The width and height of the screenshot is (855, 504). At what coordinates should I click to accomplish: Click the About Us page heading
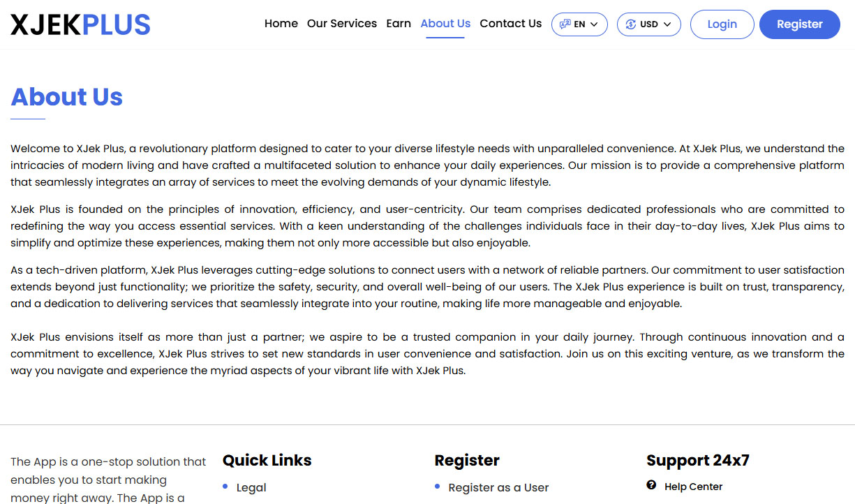click(66, 96)
